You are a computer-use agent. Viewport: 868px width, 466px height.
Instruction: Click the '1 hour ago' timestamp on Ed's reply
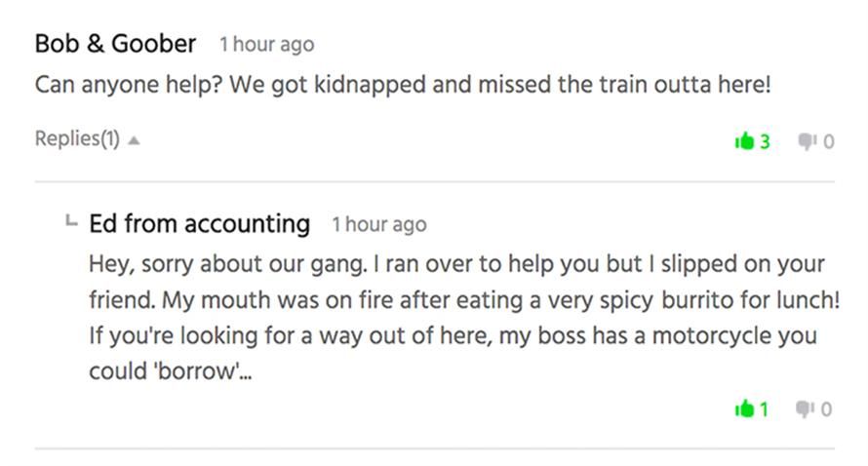378,224
